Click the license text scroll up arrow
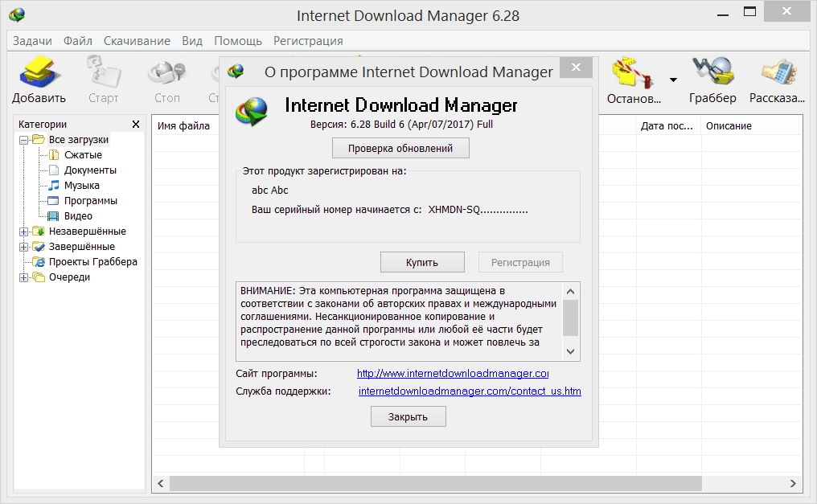 point(571,292)
